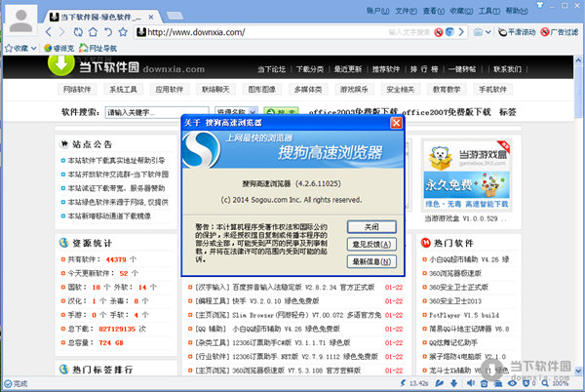Click the 最新信息 button
Image resolution: width=585 pixels, height=392 pixels.
tap(371, 261)
